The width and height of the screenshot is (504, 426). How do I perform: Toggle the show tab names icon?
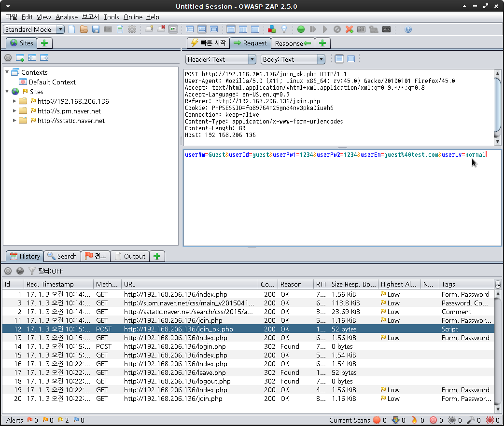[x=173, y=29]
